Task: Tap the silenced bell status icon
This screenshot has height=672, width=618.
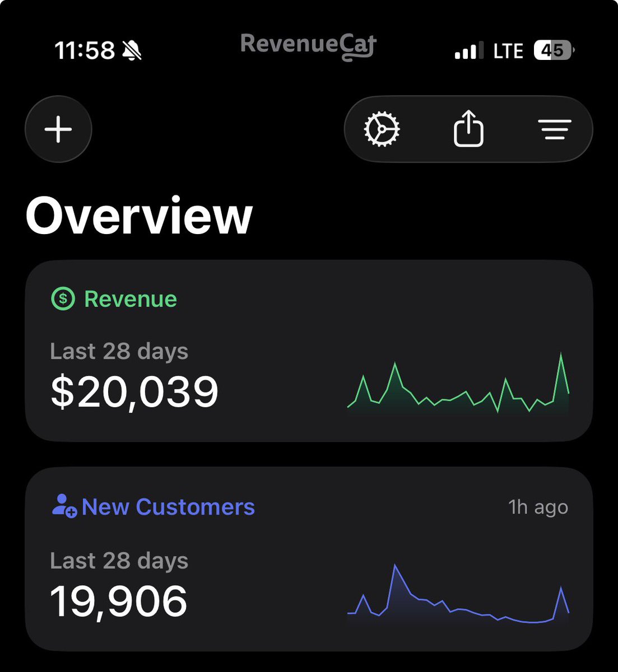Action: click(x=132, y=52)
